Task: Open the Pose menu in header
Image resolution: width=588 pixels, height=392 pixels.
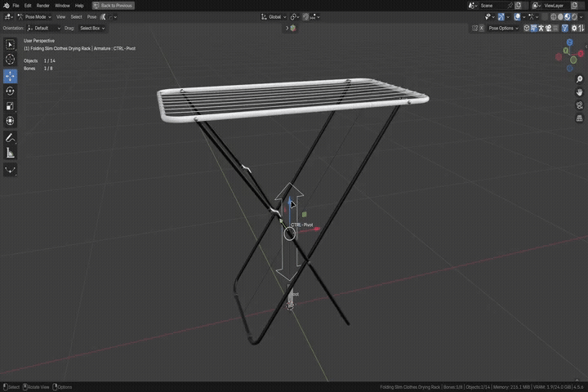Action: point(91,17)
